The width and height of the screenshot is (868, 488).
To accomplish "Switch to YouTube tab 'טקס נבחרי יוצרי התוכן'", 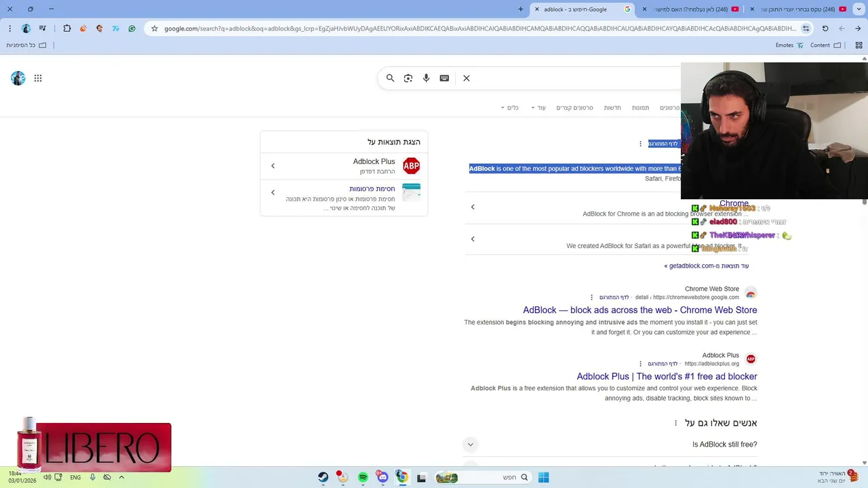I will pos(797,9).
